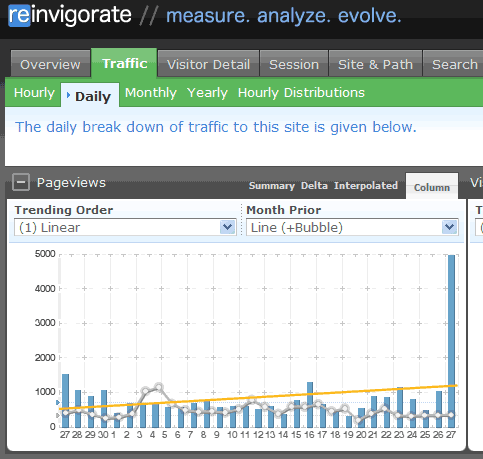Click the 5000 y-axis label
The width and height of the screenshot is (483, 459).
click(45, 254)
